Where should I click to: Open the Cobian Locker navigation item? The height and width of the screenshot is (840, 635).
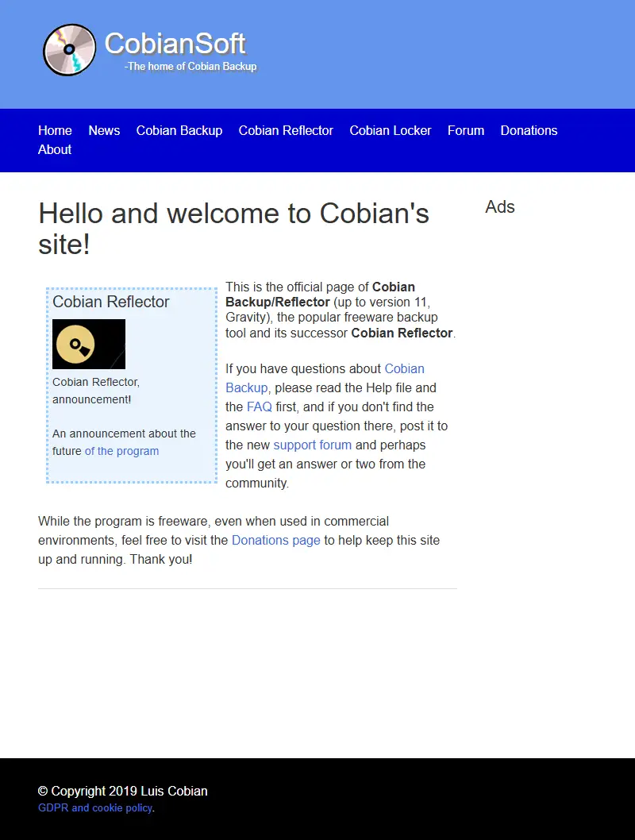[x=391, y=131]
